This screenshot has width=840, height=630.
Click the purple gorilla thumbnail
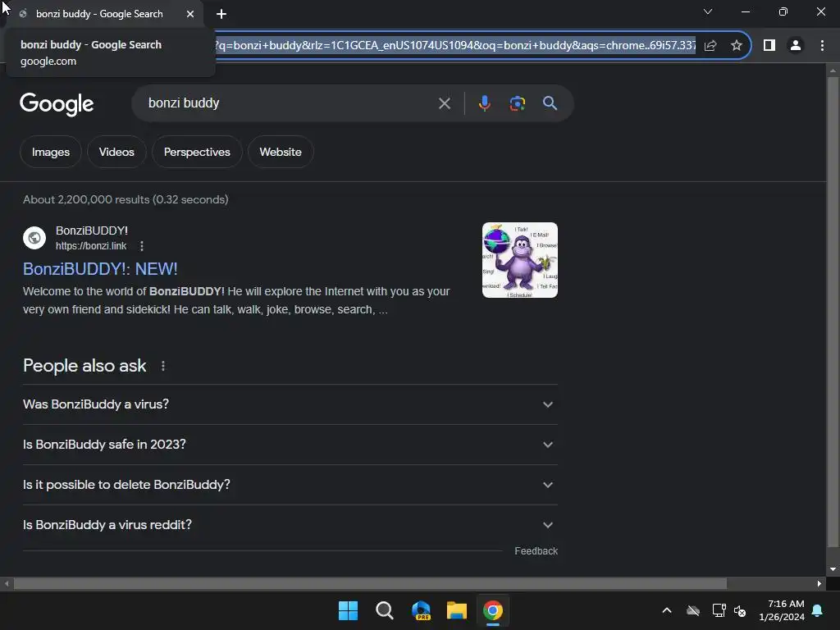point(519,260)
